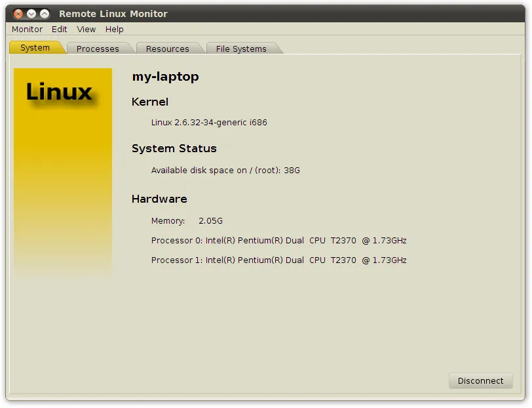Click the maximize arrow icon in titlebar

43,12
